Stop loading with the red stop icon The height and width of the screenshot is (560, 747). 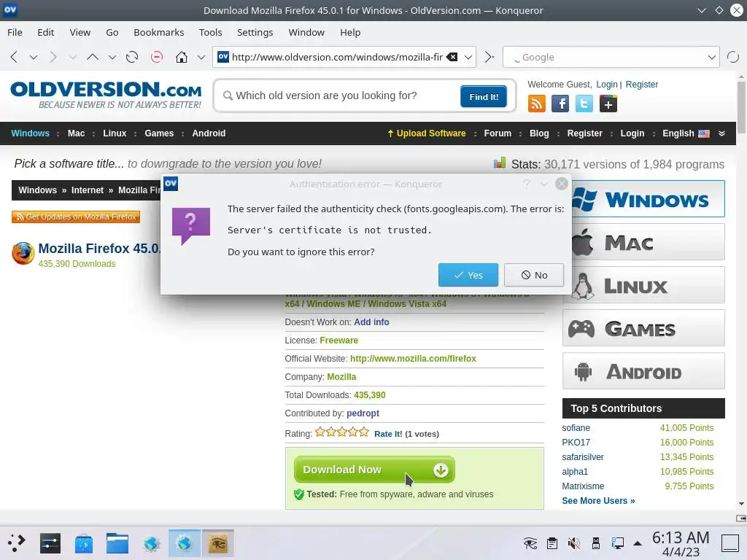click(x=156, y=57)
